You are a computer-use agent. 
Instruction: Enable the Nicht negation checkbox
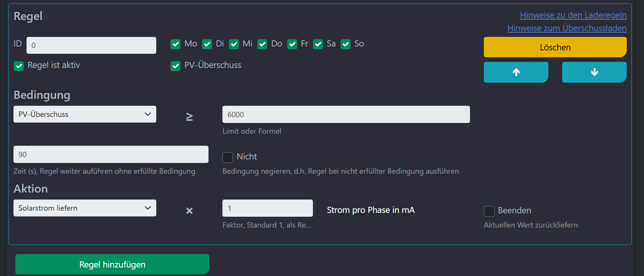click(x=228, y=158)
